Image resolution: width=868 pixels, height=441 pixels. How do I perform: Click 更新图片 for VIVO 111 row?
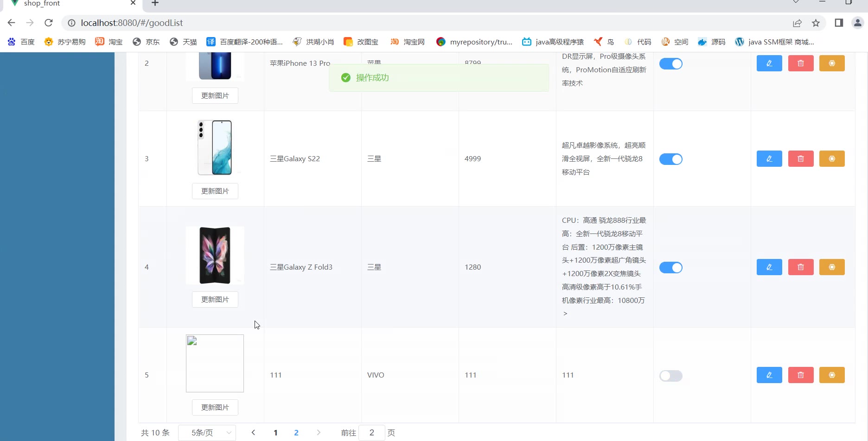pyautogui.click(x=215, y=408)
